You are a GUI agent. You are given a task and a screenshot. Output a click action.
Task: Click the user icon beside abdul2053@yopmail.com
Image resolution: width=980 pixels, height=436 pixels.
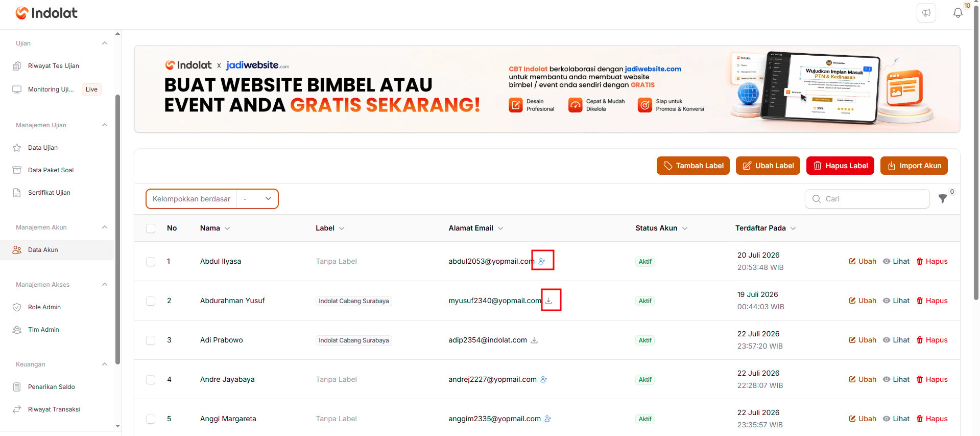(542, 261)
